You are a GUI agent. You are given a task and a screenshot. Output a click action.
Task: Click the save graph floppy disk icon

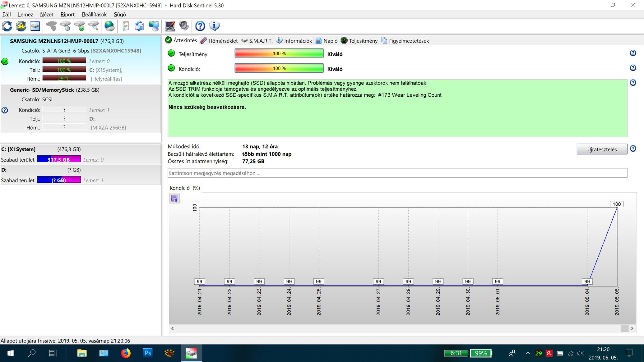click(174, 198)
